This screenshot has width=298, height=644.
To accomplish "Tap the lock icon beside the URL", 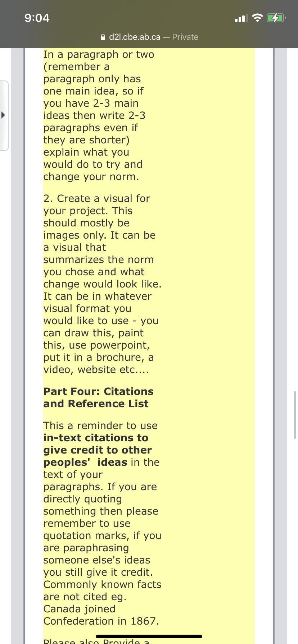I will click(x=103, y=37).
